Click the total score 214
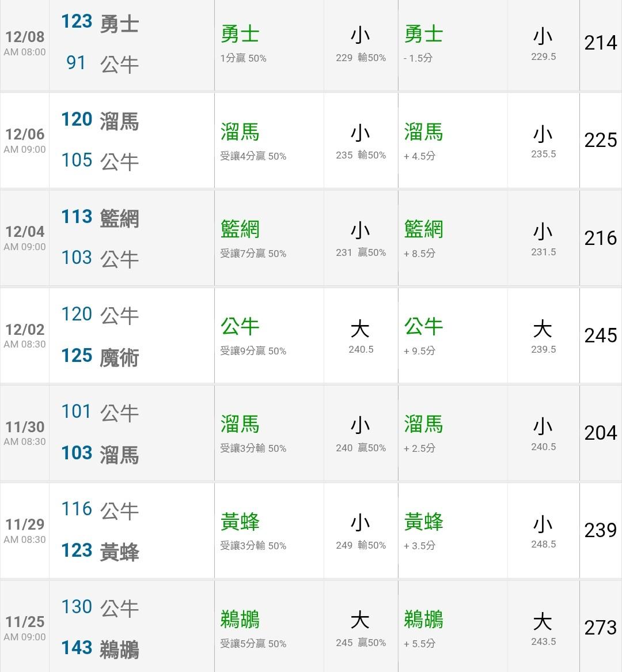622x672 pixels. (600, 43)
